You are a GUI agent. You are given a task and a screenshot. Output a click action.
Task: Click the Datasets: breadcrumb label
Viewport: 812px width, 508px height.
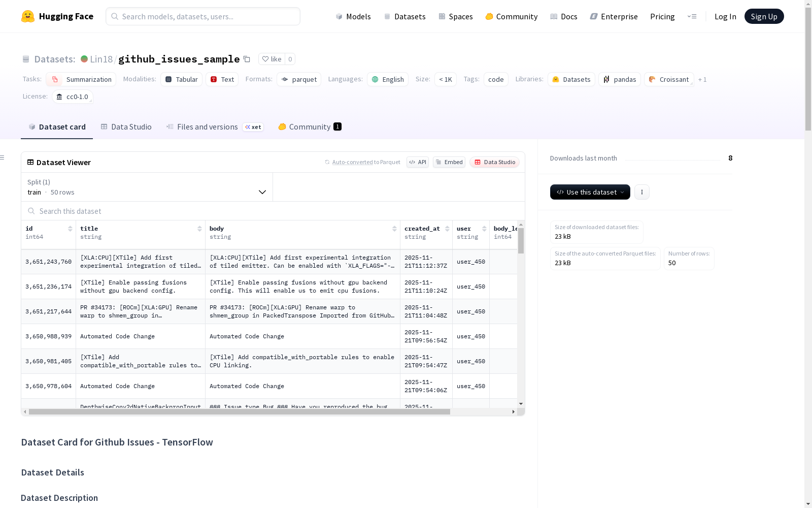click(x=55, y=59)
